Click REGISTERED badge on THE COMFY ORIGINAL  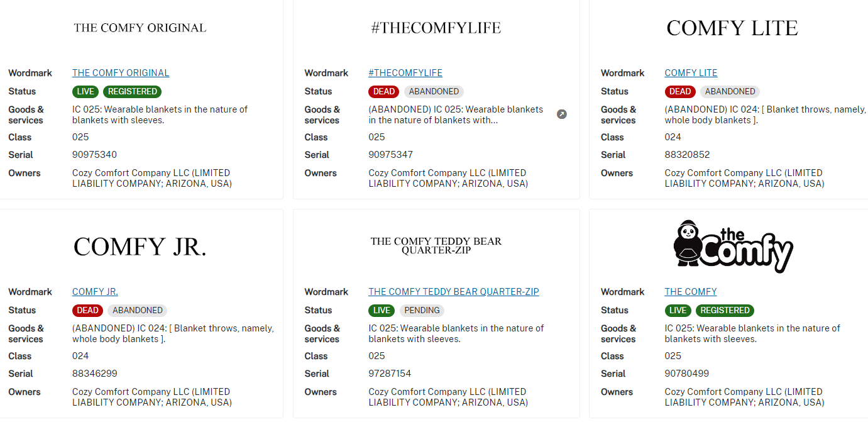tap(132, 92)
